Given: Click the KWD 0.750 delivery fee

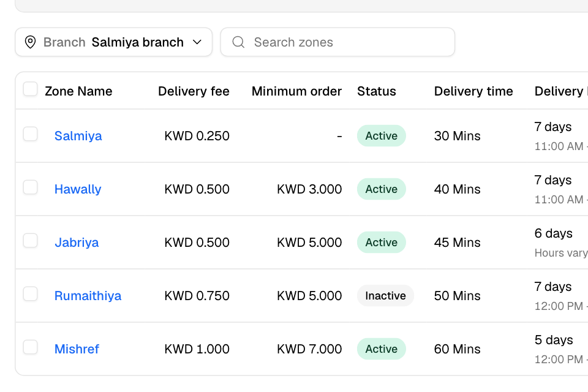Looking at the screenshot, I should [x=197, y=296].
